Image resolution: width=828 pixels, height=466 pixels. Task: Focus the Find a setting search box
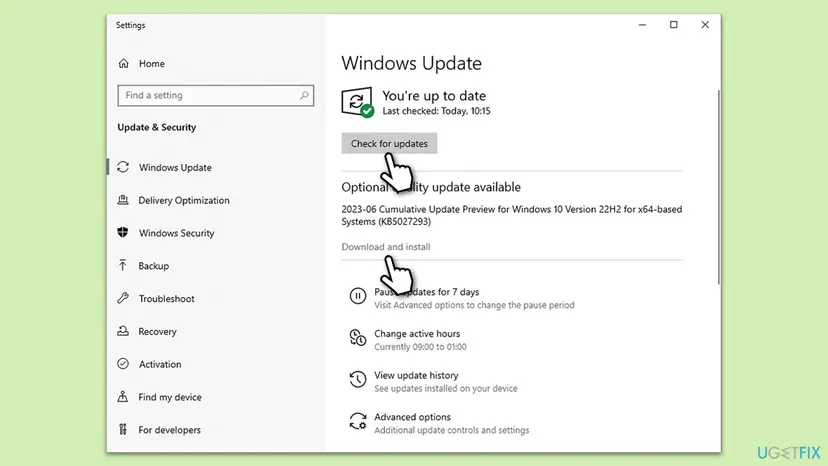click(x=215, y=95)
